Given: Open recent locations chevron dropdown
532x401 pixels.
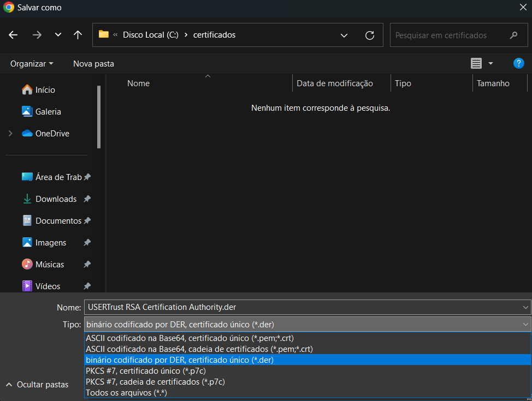Looking at the screenshot, I should [x=58, y=34].
